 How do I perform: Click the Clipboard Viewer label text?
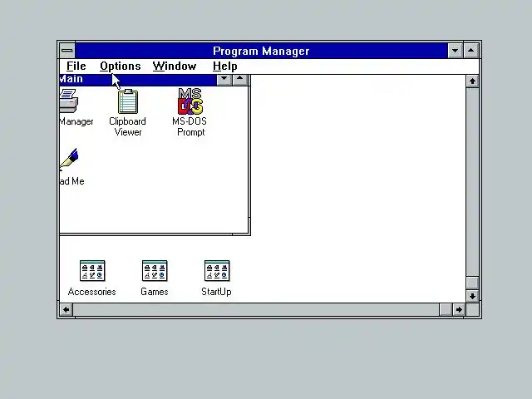tap(127, 126)
